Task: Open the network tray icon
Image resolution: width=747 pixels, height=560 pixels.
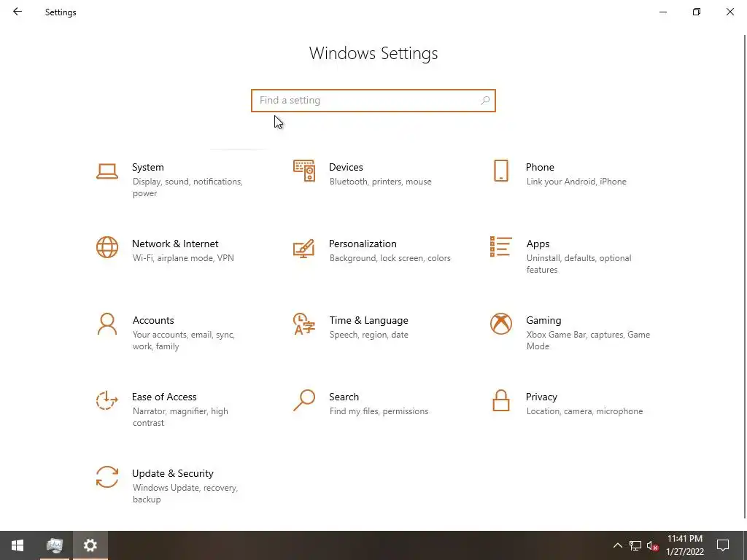Action: [x=635, y=545]
